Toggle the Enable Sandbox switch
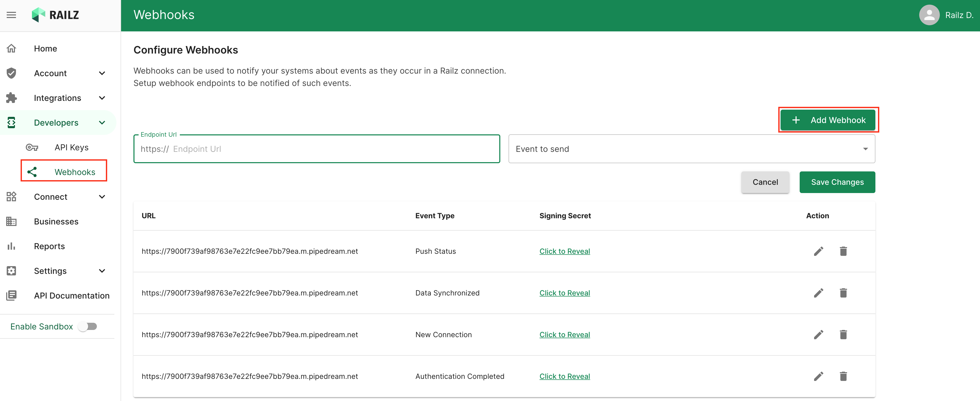The image size is (980, 401). tap(88, 327)
